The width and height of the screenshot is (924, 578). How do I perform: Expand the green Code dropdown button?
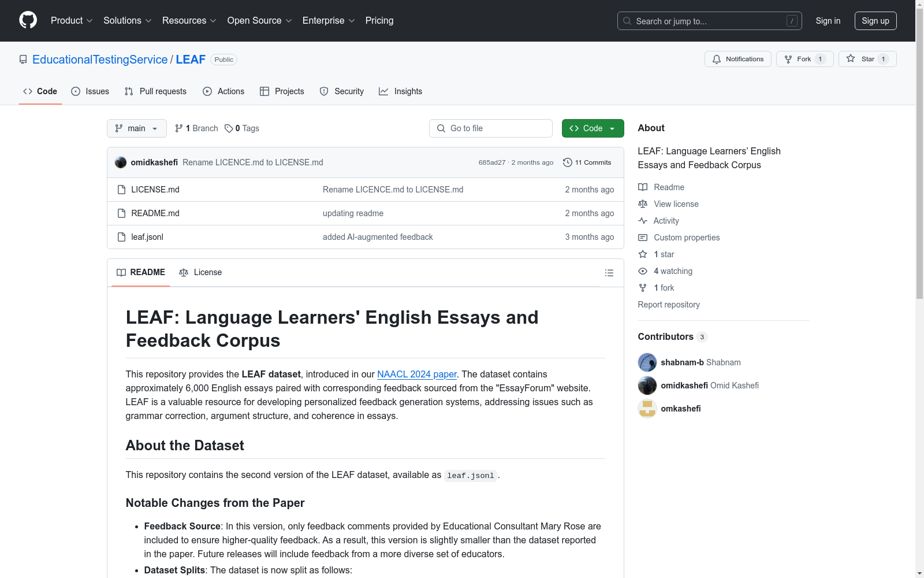[x=593, y=128]
